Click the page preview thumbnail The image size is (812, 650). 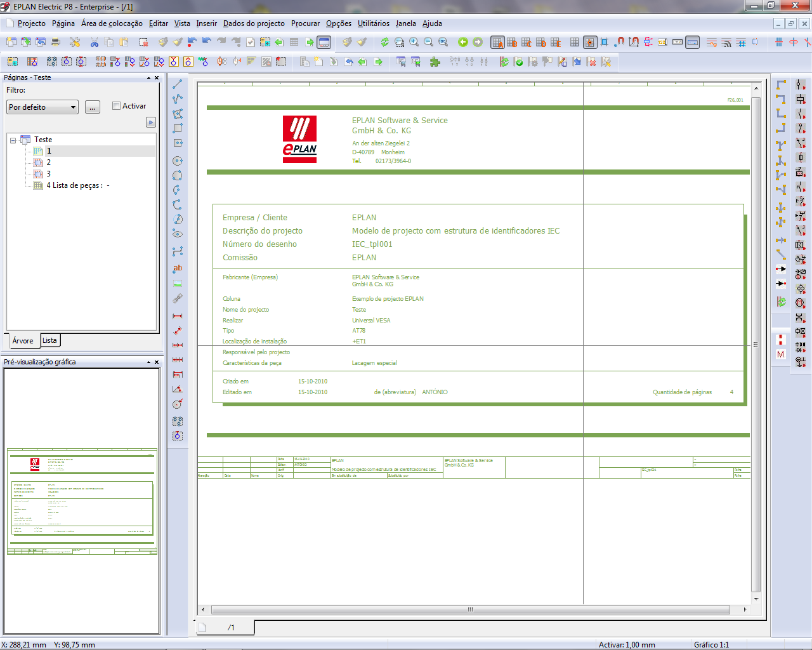pos(82,501)
